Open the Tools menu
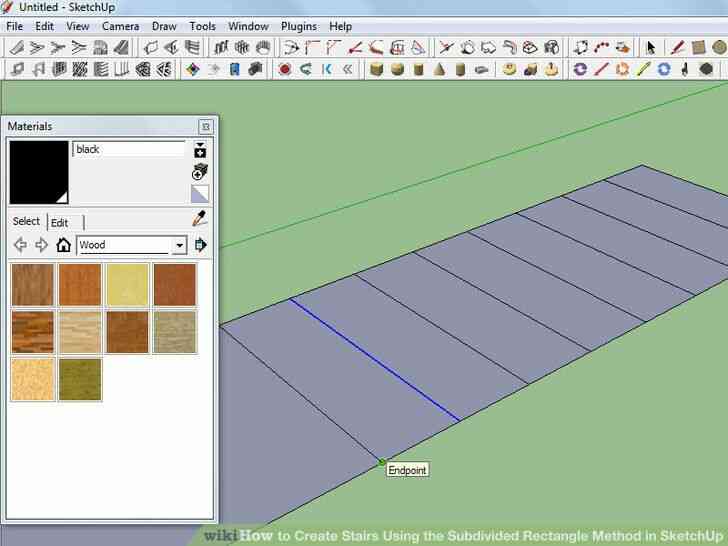This screenshot has height=546, width=728. tap(202, 26)
